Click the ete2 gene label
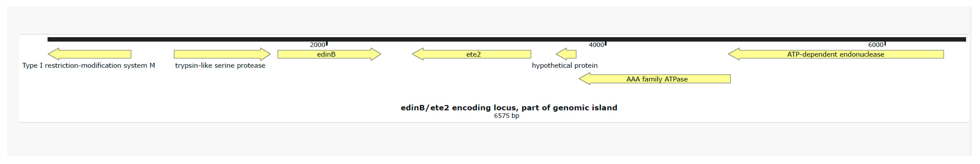Image resolution: width=980 pixels, height=164 pixels. 473,54
